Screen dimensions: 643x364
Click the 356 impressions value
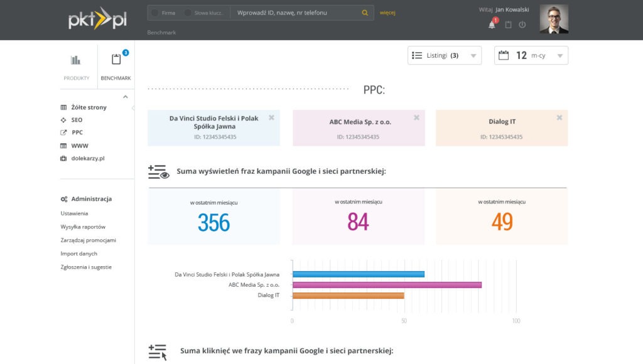(x=213, y=223)
